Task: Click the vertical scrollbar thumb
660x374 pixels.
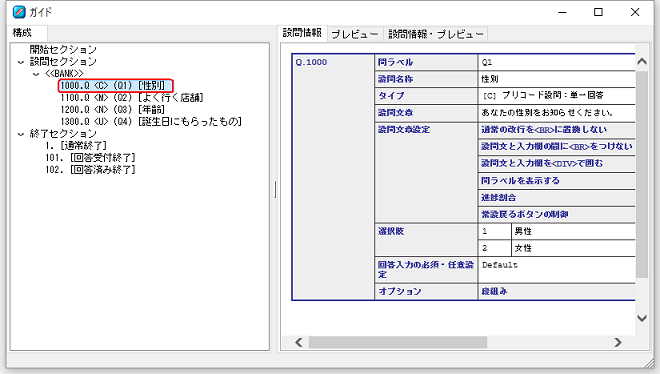Action: 642,174
